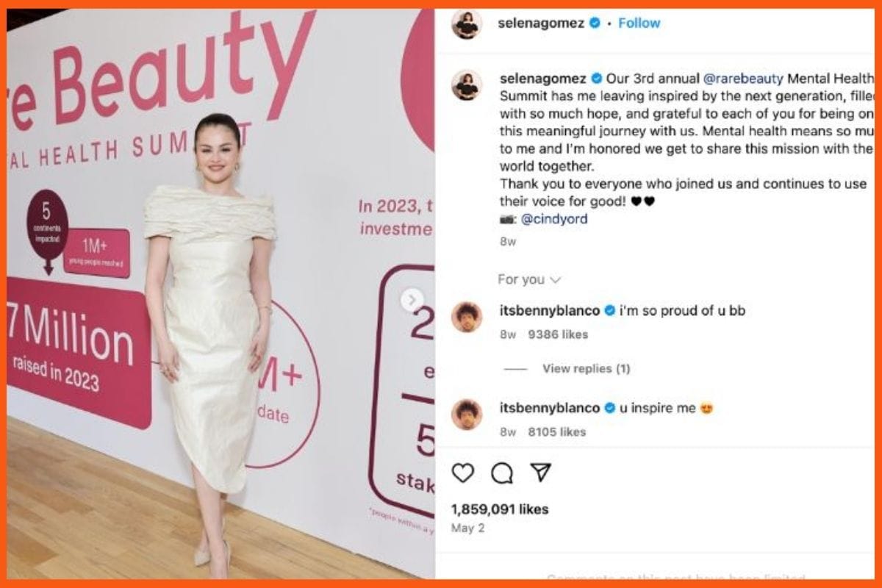
Task: Open itsbennyblanco avatar on the first comment
Action: pos(467,317)
